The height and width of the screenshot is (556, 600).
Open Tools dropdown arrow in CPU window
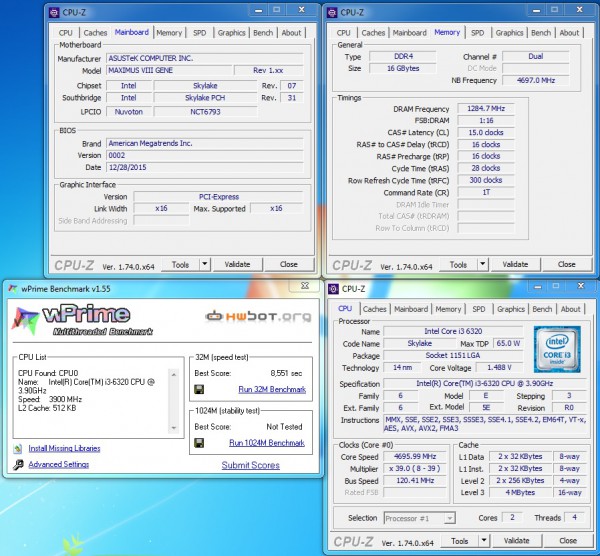(484, 540)
